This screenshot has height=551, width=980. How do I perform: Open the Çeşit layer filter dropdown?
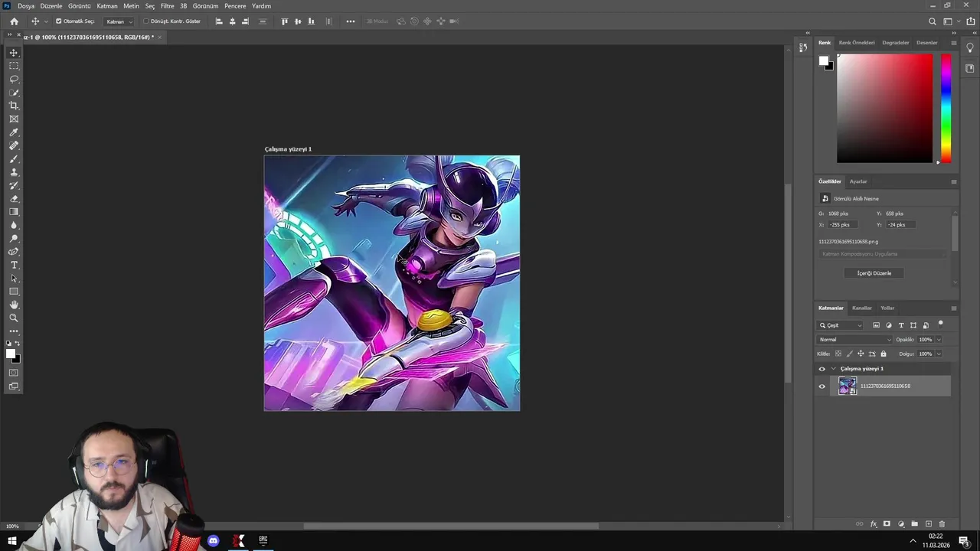pos(840,325)
